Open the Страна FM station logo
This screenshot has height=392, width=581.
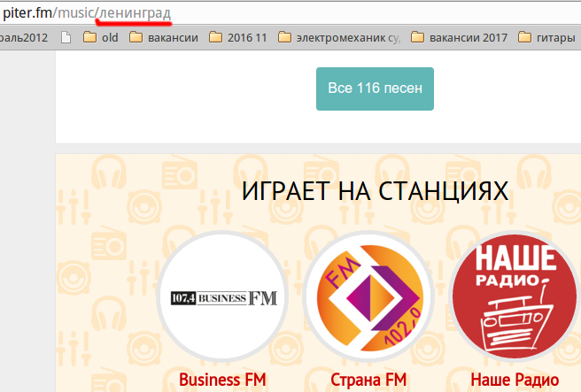coord(368,296)
